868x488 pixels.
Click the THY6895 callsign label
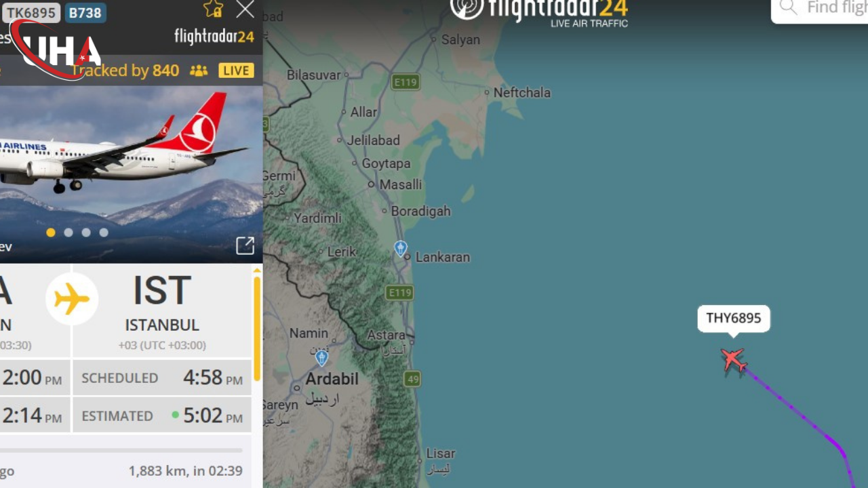click(x=734, y=318)
